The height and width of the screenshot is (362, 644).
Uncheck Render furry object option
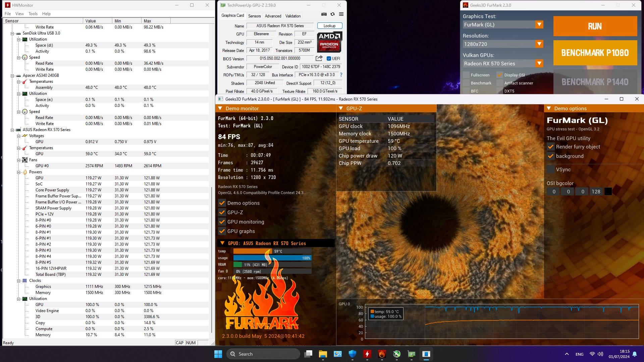point(550,146)
